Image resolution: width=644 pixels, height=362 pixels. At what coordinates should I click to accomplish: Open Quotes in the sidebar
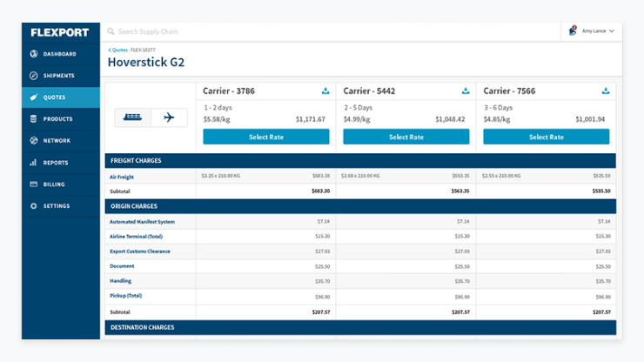tap(61, 97)
